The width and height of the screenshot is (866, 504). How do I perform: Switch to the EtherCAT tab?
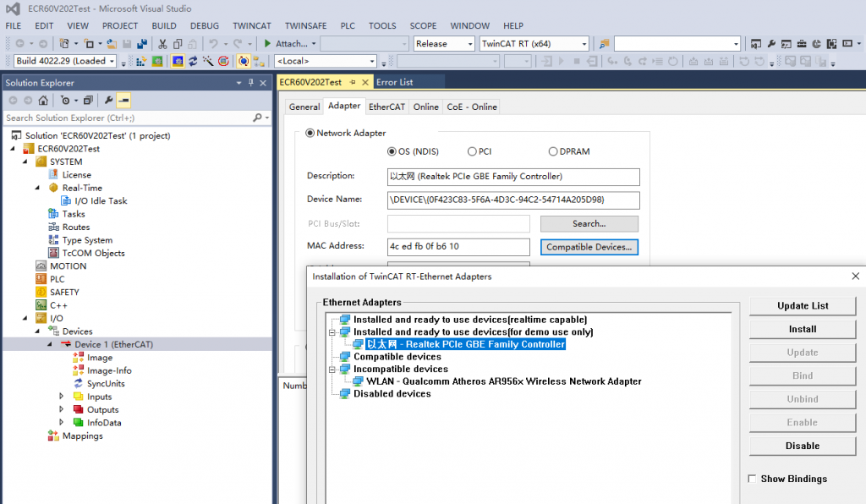[386, 107]
